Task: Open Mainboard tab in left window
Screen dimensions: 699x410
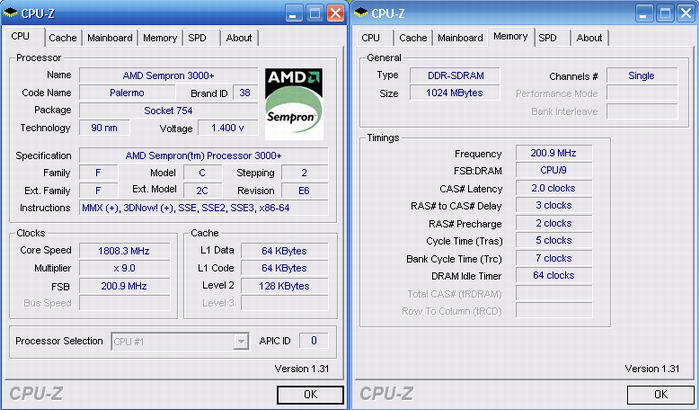Action: (110, 38)
